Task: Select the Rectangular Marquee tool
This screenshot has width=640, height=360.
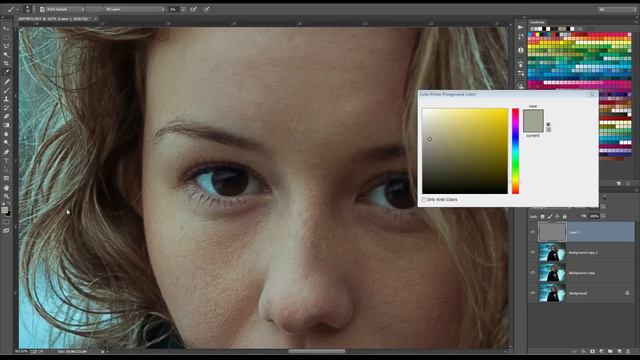Action: coord(6,37)
